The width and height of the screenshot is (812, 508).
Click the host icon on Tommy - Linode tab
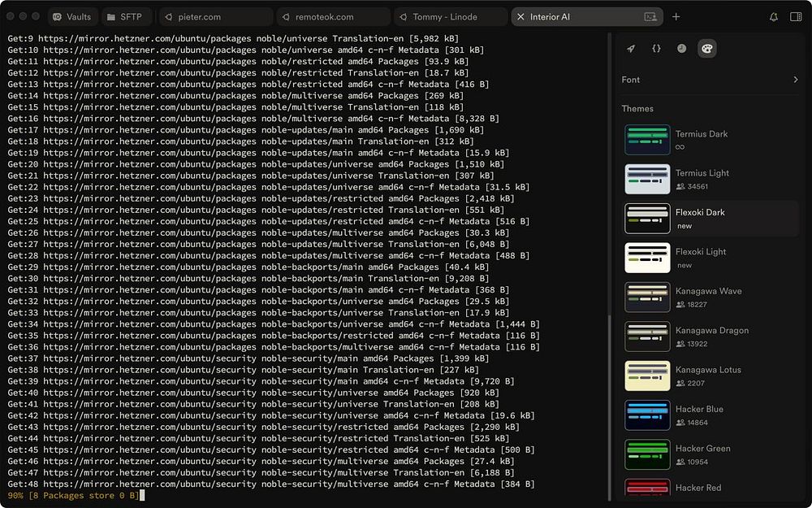tap(404, 16)
